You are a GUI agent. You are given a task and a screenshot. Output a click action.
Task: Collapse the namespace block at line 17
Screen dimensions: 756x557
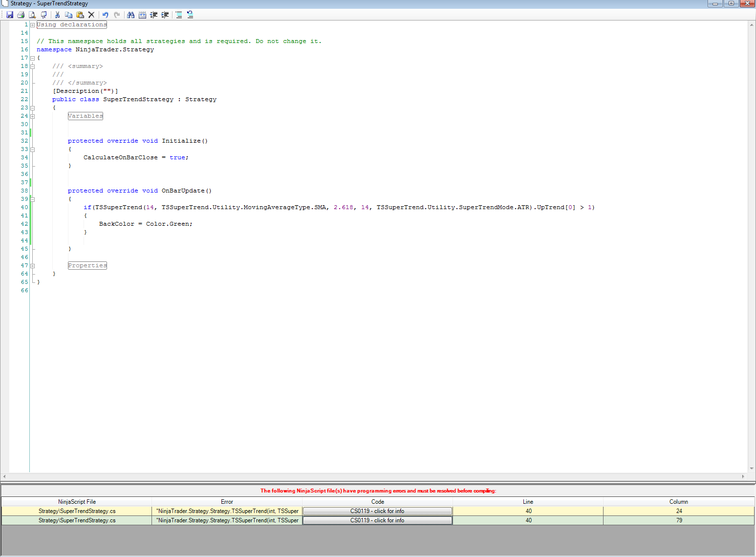[x=32, y=58]
